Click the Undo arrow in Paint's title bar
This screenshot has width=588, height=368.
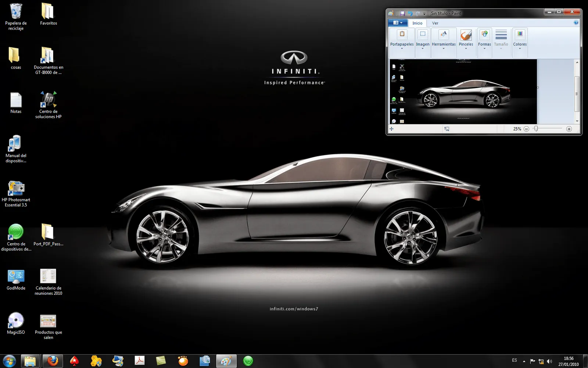(410, 13)
